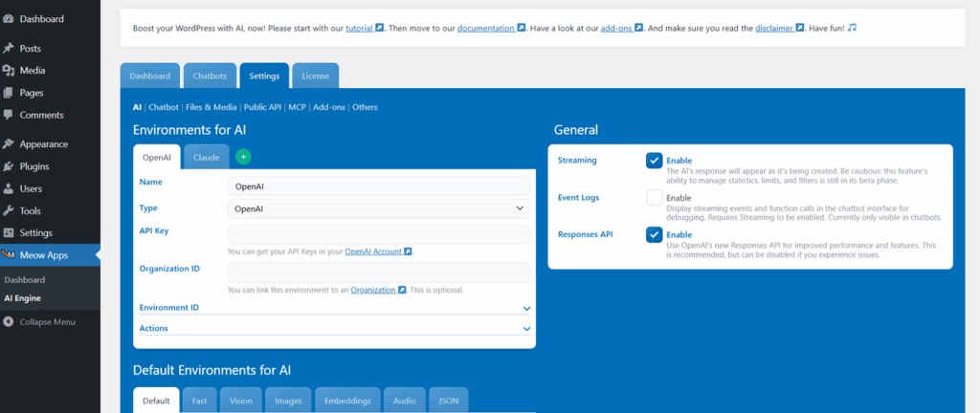
Task: Click the Comments bubble icon
Action: pyautogui.click(x=9, y=116)
